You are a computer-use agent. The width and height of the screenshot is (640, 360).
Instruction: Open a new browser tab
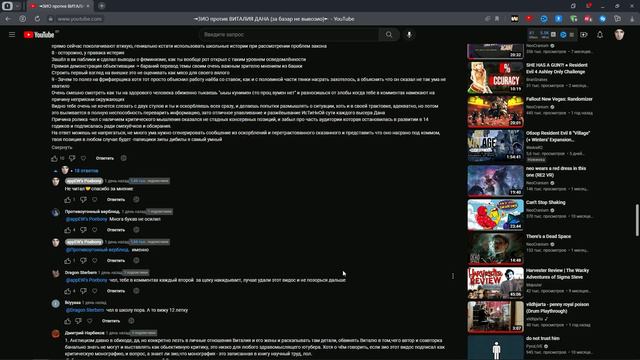(x=102, y=6)
